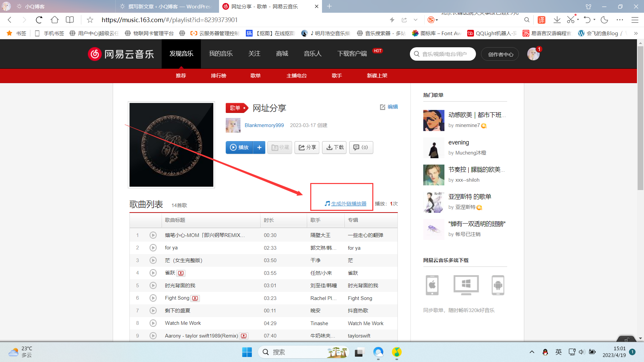
Task: Play song Watch Me Work
Action: 153,323
